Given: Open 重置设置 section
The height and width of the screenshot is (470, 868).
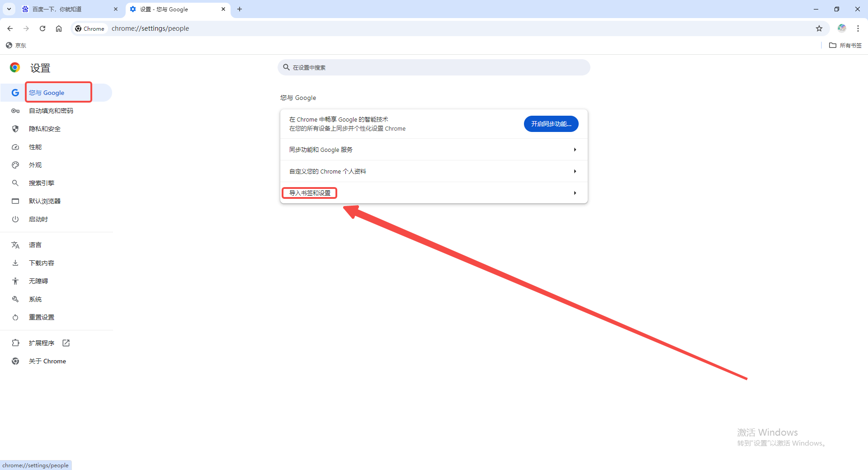Looking at the screenshot, I should (57, 317).
